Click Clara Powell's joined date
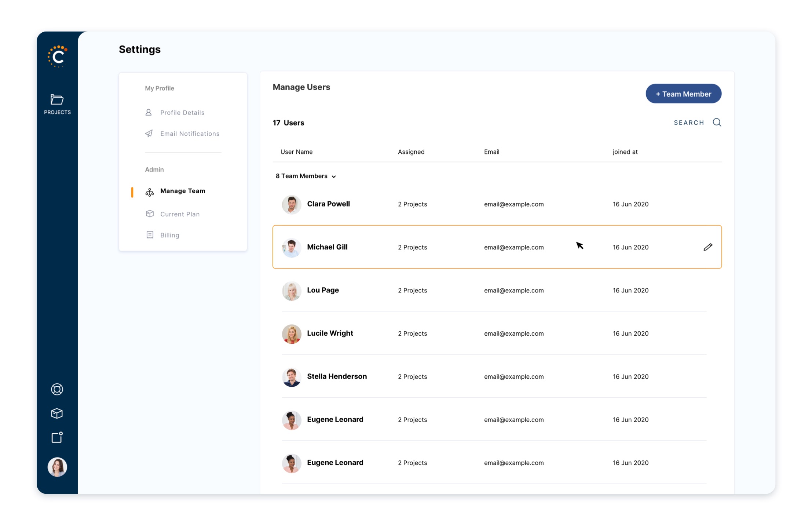Viewport: 812px width, 525px height. point(630,204)
